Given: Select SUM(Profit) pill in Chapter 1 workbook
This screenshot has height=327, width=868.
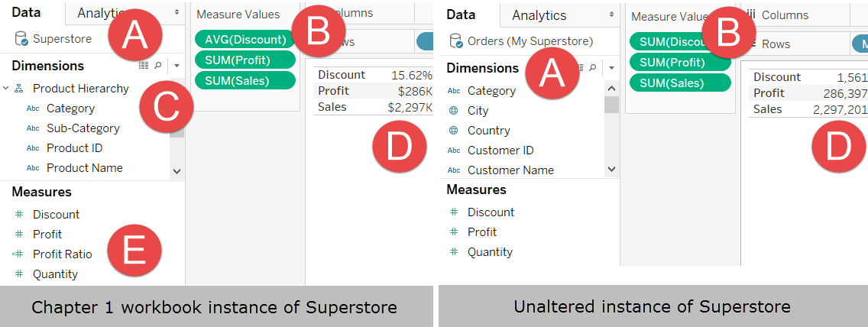Looking at the screenshot, I should point(245,60).
